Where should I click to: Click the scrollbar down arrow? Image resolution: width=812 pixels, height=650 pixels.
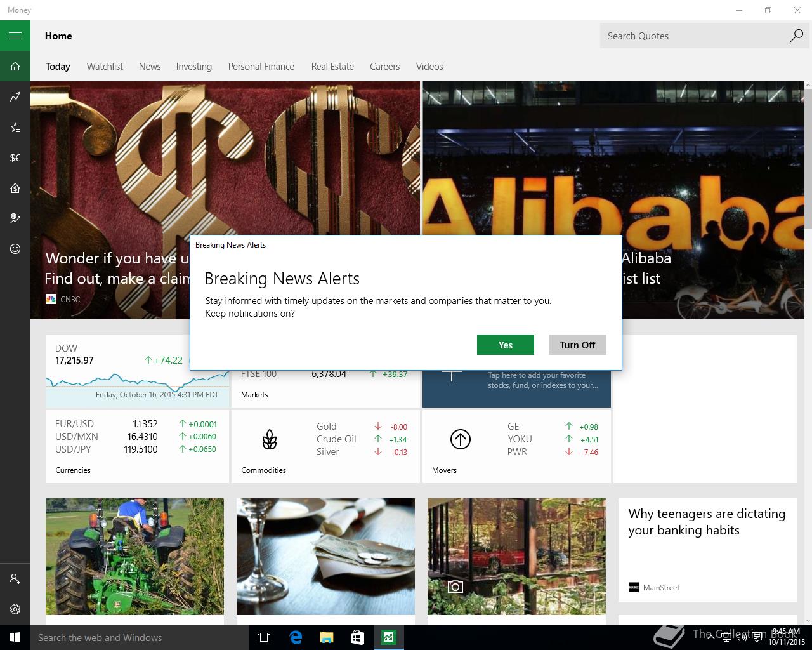point(808,620)
